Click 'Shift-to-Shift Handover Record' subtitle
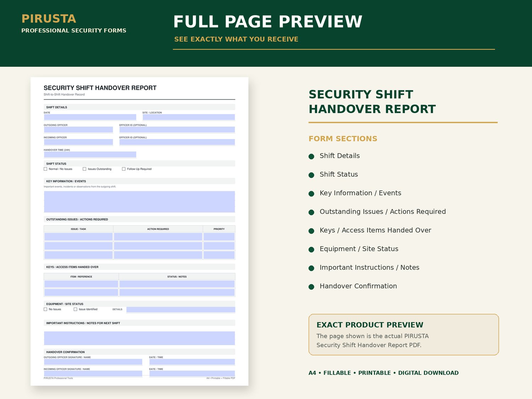The image size is (532, 399). 64,94
